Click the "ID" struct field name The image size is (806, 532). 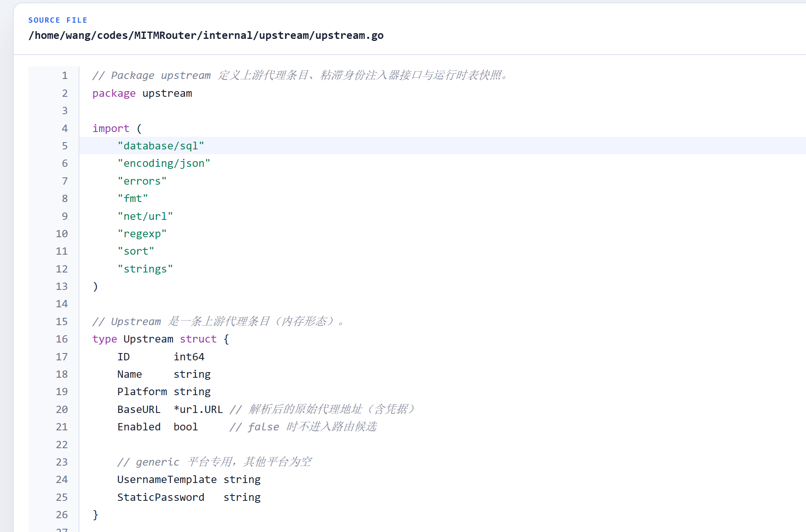point(124,357)
